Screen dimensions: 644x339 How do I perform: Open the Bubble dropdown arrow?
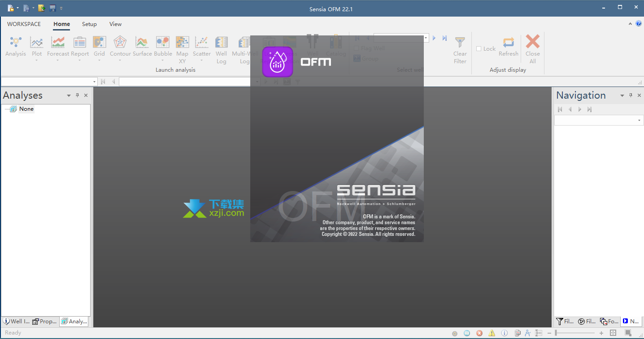pos(163,60)
